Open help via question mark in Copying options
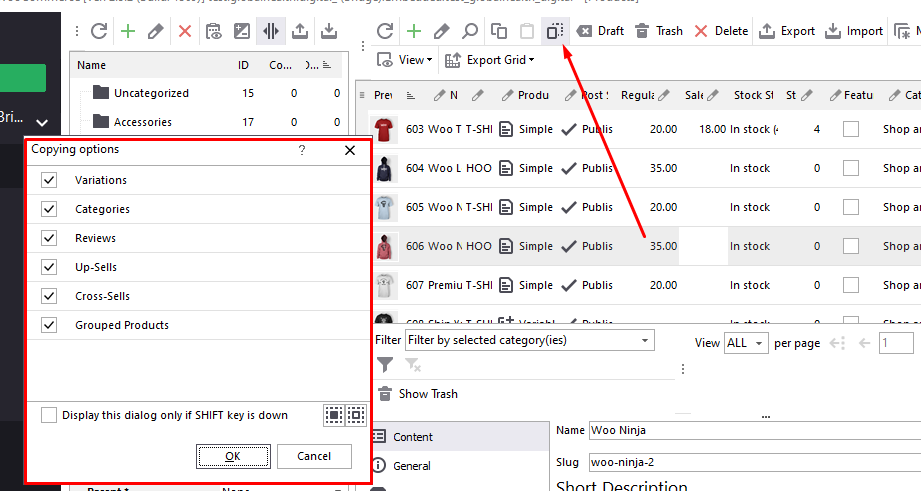Viewport: 921px width, 491px height. [x=302, y=150]
